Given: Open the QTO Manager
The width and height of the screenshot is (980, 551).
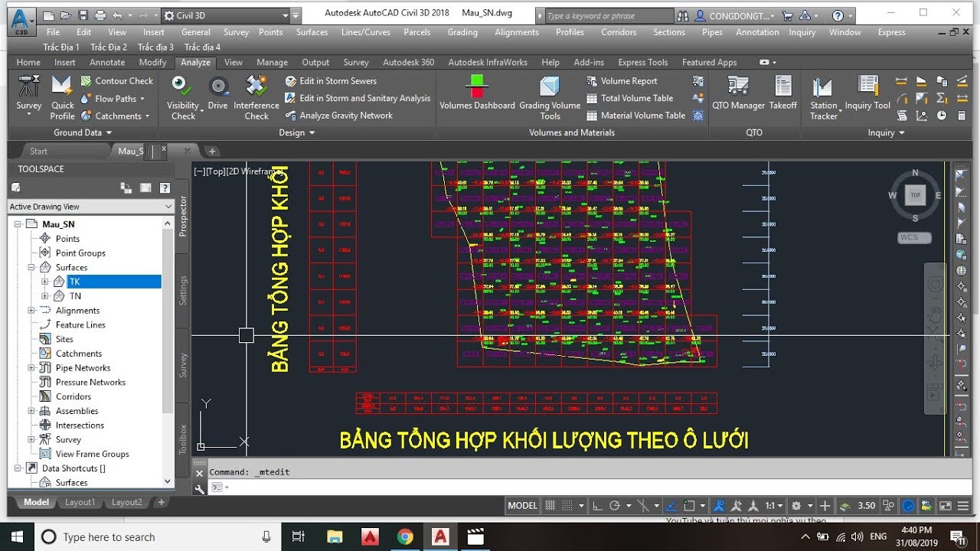Looking at the screenshot, I should 738,93.
